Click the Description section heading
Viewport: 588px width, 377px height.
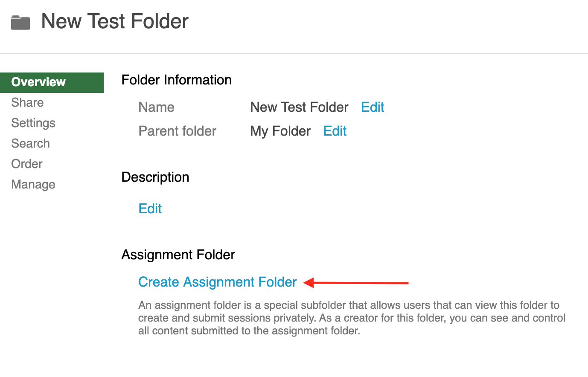pos(155,177)
